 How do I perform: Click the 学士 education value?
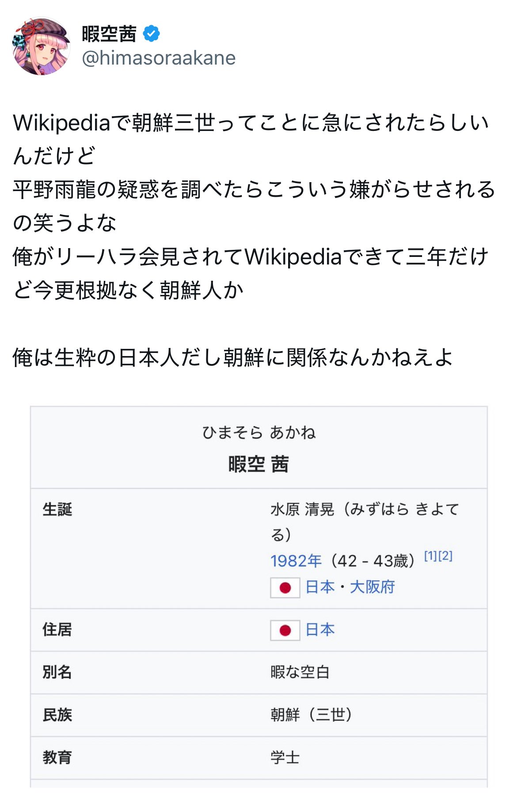285,758
